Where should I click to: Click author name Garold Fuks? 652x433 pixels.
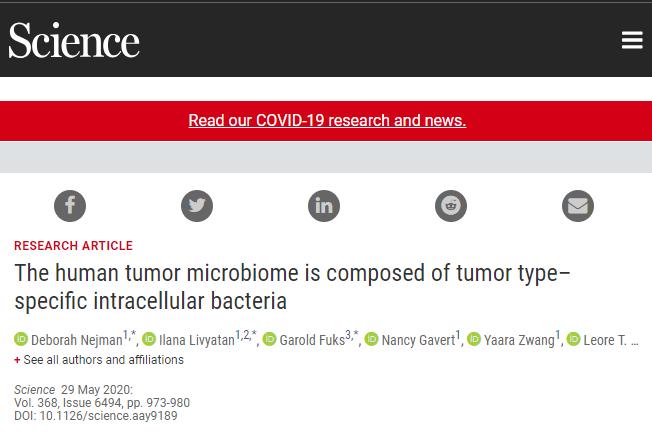pyautogui.click(x=311, y=341)
